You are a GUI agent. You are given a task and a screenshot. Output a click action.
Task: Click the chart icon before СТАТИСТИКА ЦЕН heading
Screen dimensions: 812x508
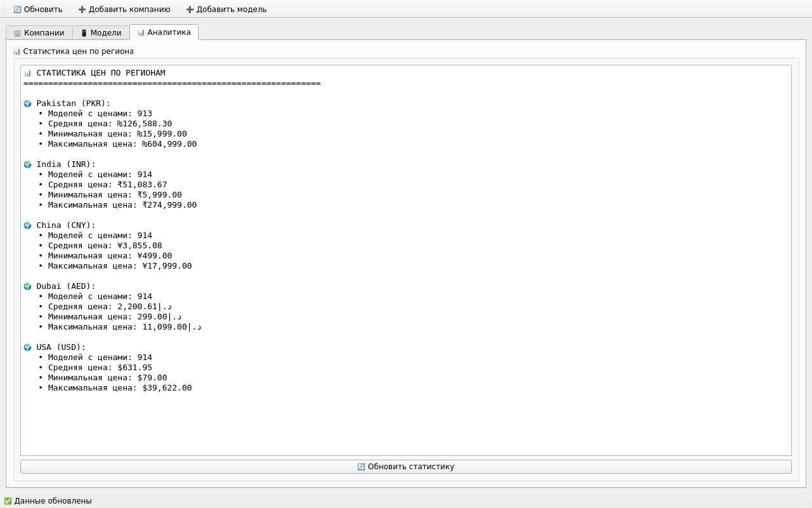coord(27,73)
